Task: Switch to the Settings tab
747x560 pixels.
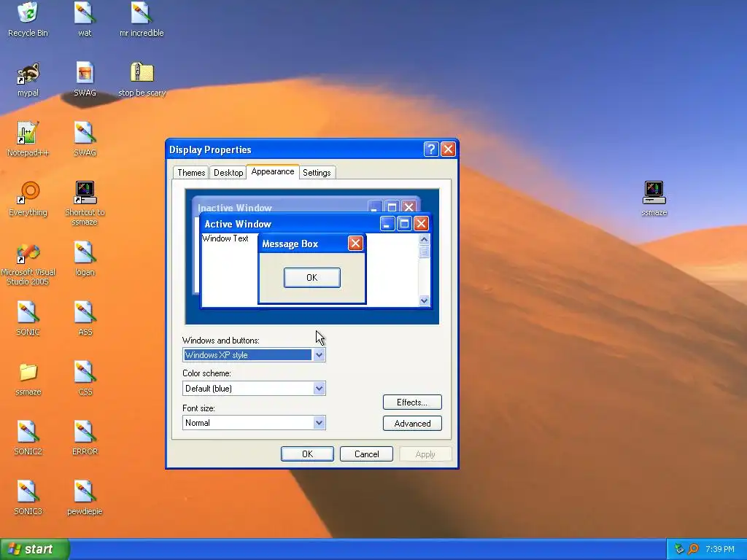Action: click(317, 172)
